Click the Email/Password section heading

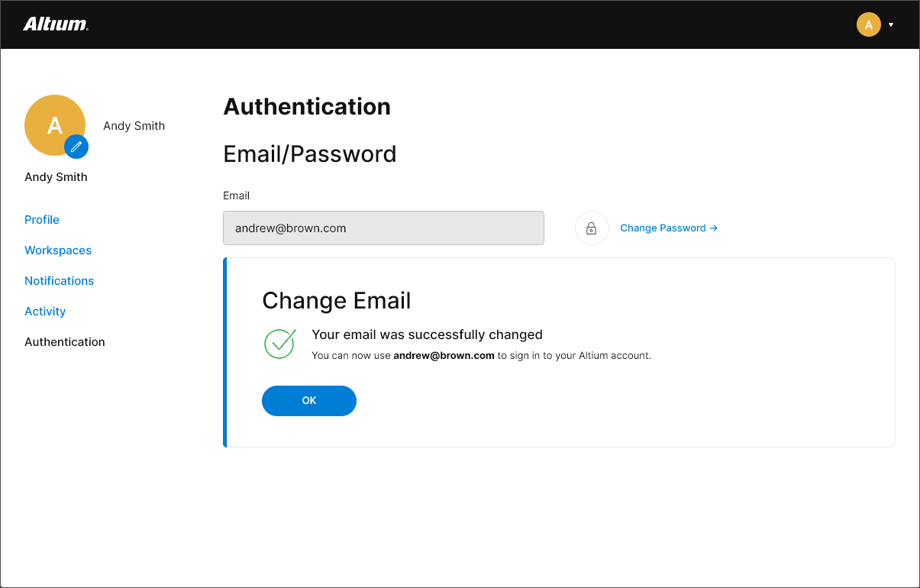(x=309, y=154)
